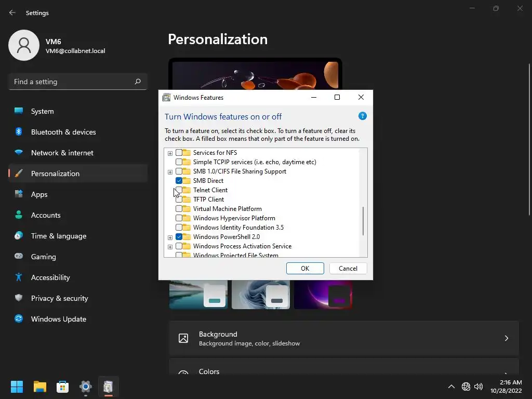Check Simple TCPIP services checkbox

[179, 162]
